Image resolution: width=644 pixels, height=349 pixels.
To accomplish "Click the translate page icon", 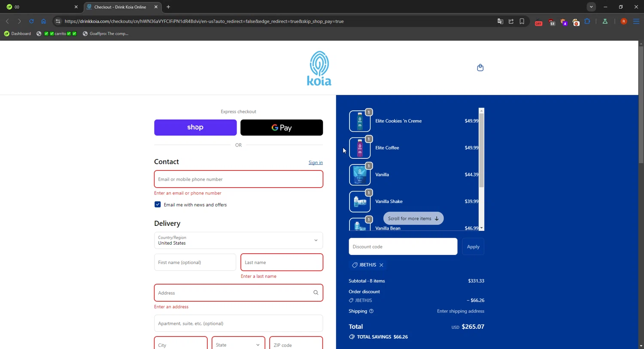I will [x=500, y=21].
